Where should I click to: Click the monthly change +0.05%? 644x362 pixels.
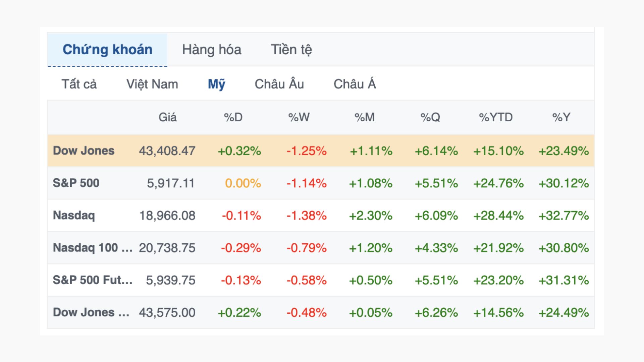tap(371, 313)
